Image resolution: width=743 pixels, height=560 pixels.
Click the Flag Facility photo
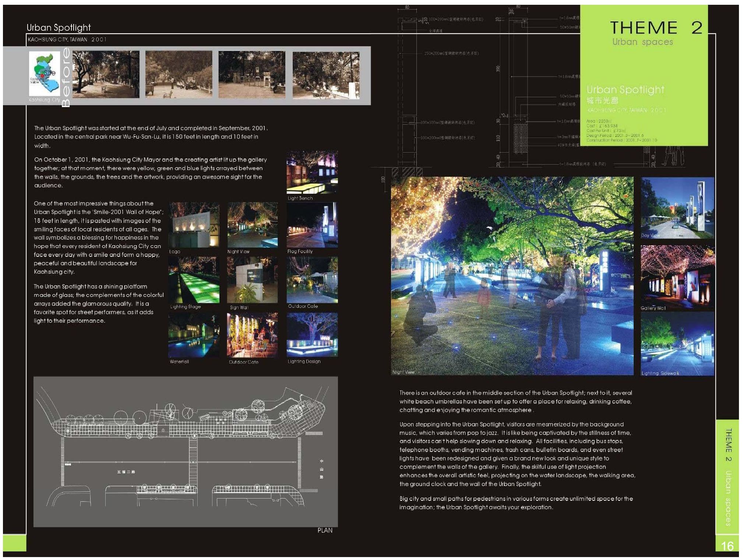point(312,225)
